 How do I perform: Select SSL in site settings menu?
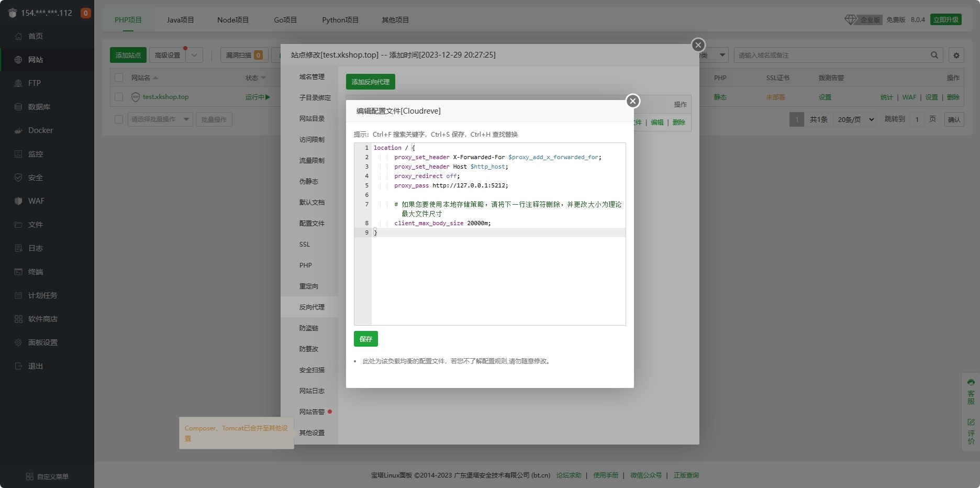305,245
